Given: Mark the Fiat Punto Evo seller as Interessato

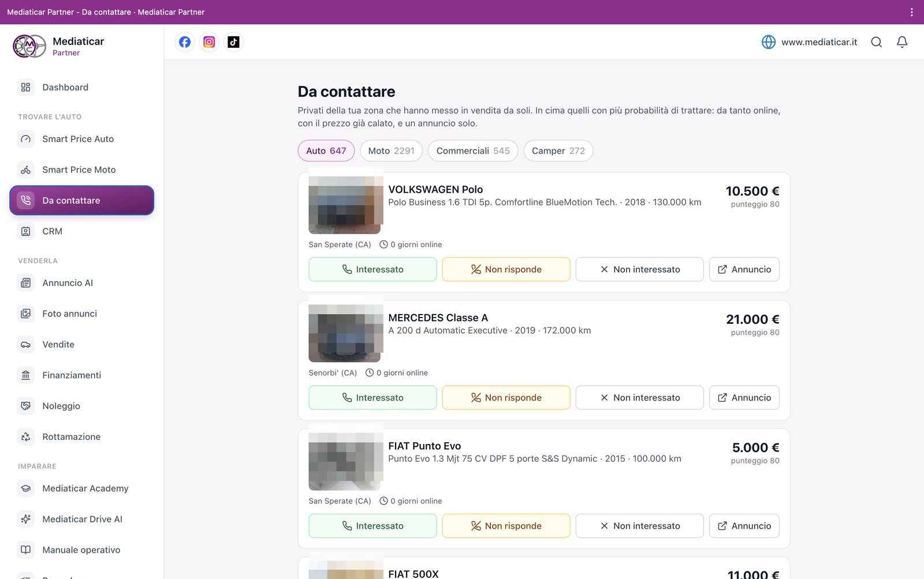Looking at the screenshot, I should click(372, 526).
